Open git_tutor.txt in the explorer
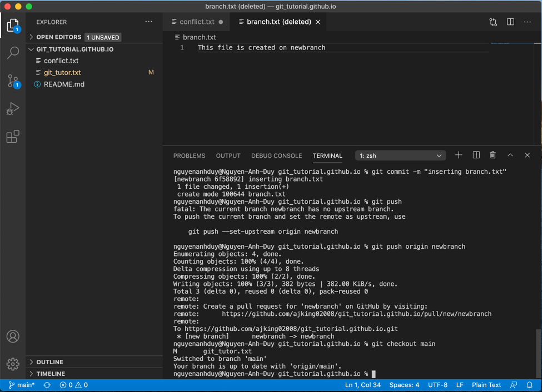Image resolution: width=543 pixels, height=392 pixels. click(x=62, y=73)
